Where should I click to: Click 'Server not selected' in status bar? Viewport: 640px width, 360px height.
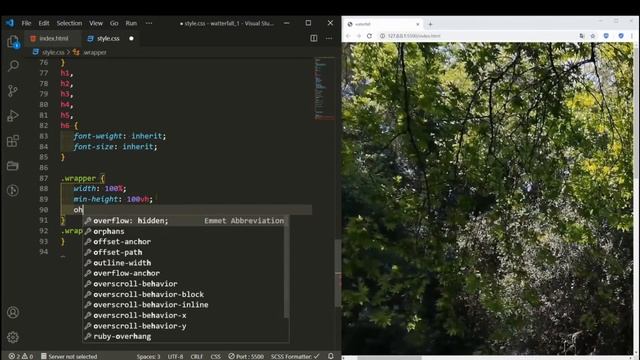coord(69,356)
